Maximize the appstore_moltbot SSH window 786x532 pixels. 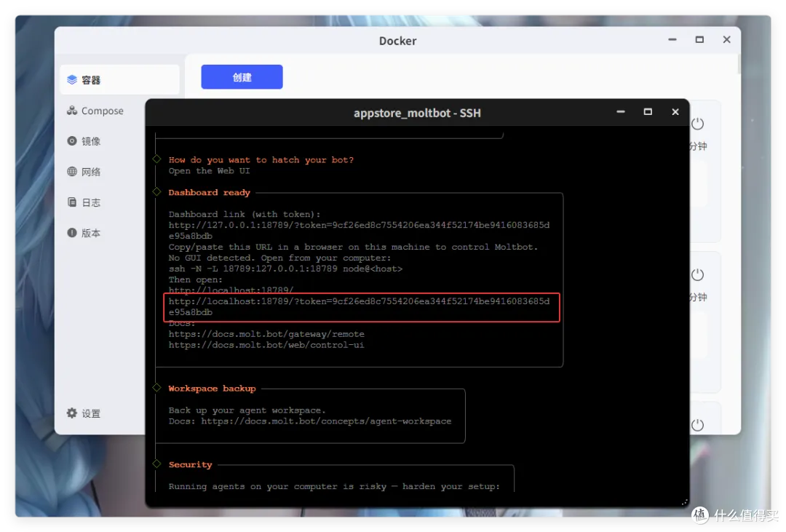pos(648,112)
